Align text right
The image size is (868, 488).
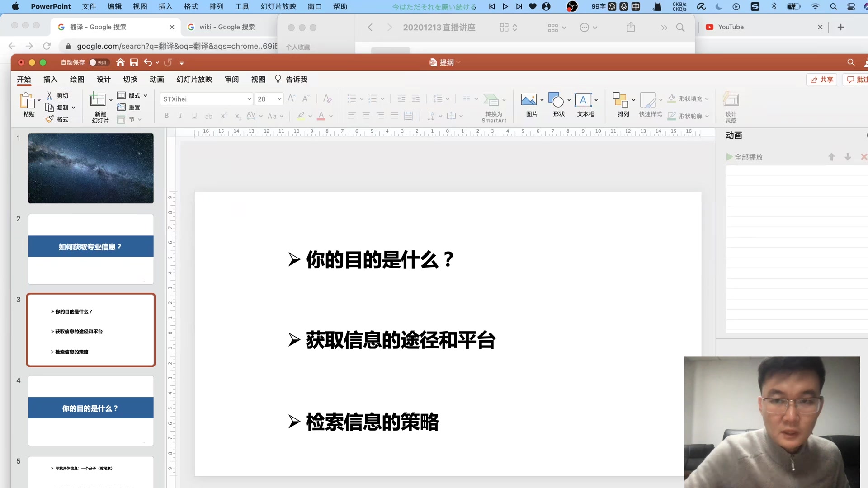pyautogui.click(x=380, y=116)
